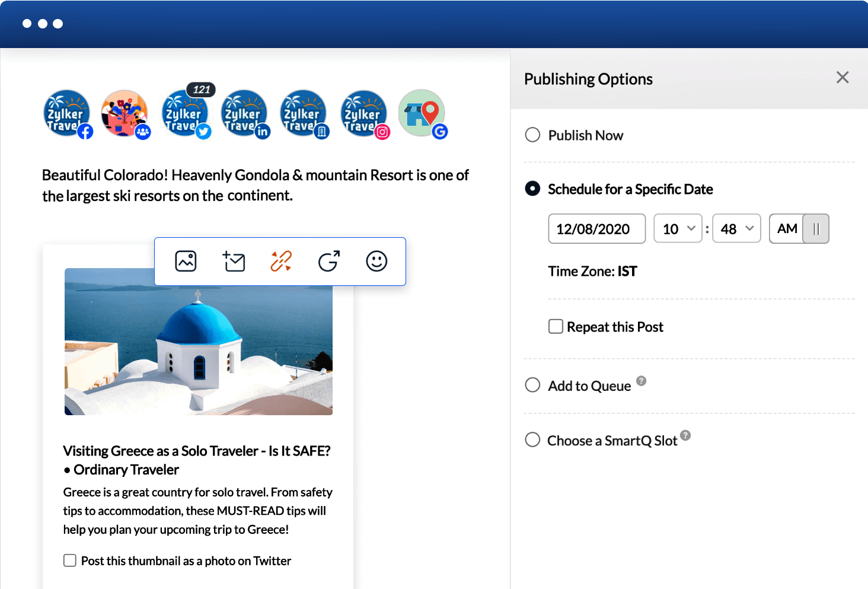Click the "Time Zone: IST" text

(592, 271)
